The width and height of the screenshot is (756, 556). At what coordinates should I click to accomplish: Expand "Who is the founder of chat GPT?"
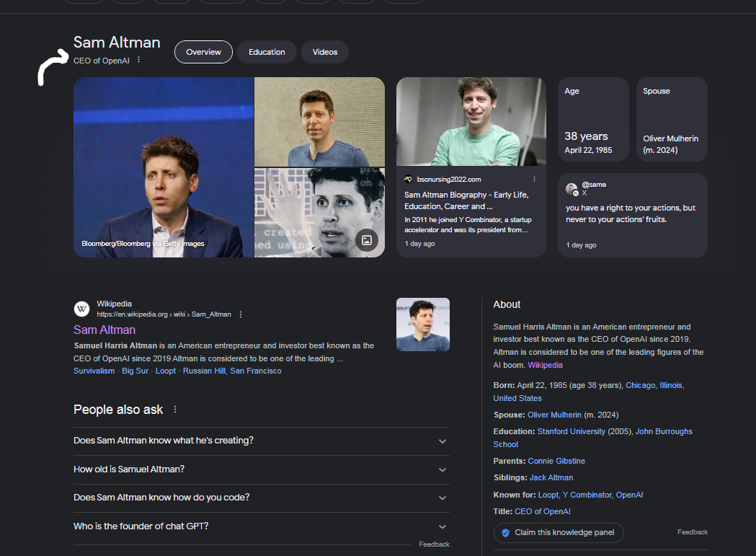262,526
